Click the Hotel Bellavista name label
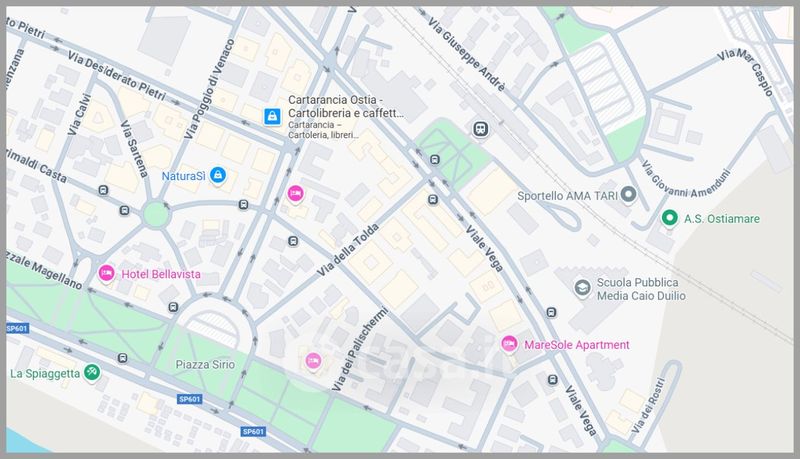800x459 pixels. point(160,274)
